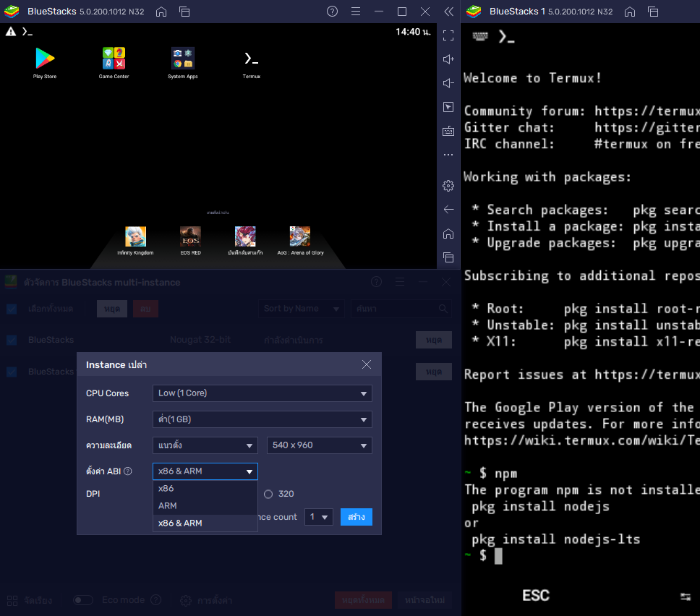Open the Play Store app
The height and width of the screenshot is (616, 700).
(x=45, y=59)
